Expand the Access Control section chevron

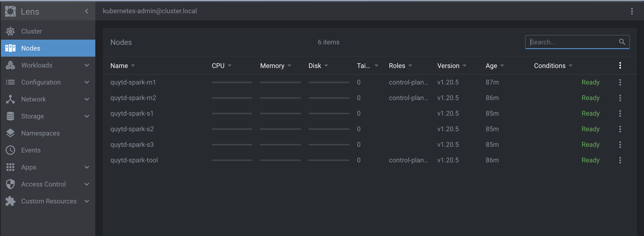point(87,184)
